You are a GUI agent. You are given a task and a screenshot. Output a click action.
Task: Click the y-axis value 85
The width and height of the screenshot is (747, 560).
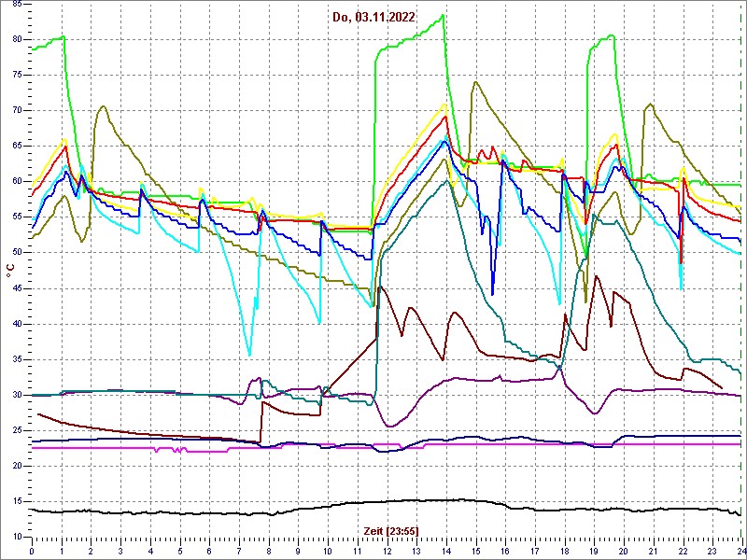click(x=16, y=5)
